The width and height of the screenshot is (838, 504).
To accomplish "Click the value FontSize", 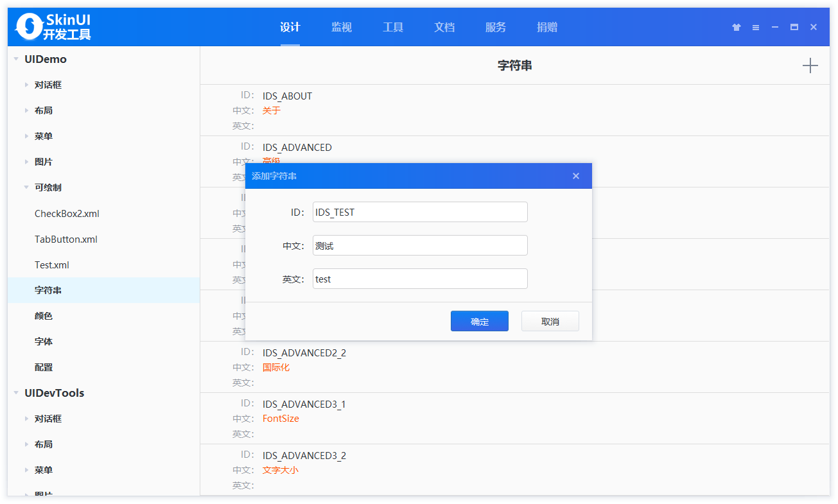I will (x=281, y=419).
